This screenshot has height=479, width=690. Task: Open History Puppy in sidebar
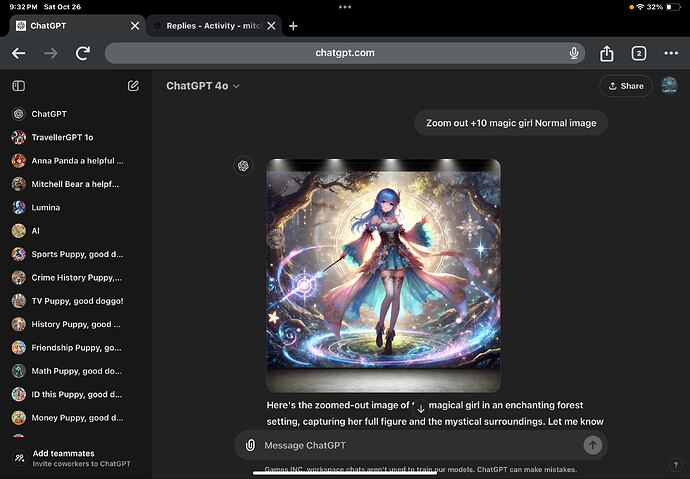coord(76,324)
